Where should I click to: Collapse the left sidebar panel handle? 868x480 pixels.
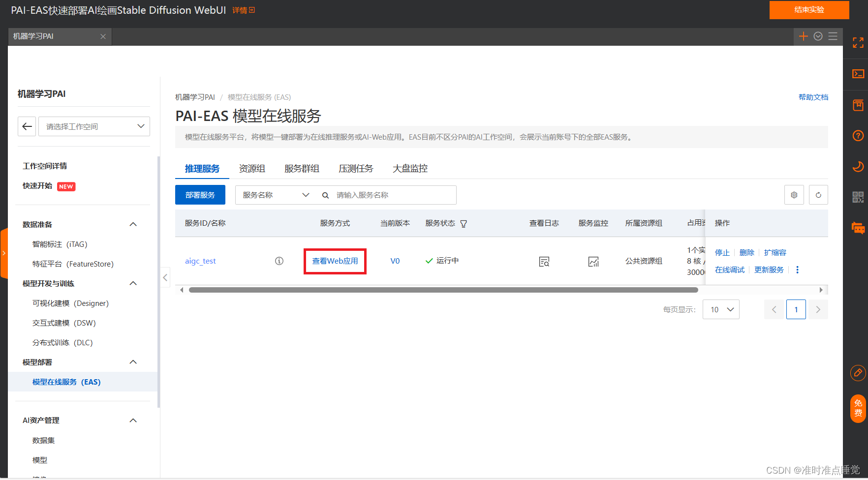165,277
